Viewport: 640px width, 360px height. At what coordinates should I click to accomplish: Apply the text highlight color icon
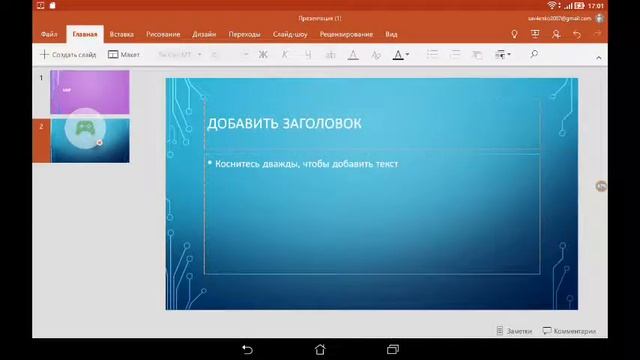(353, 55)
